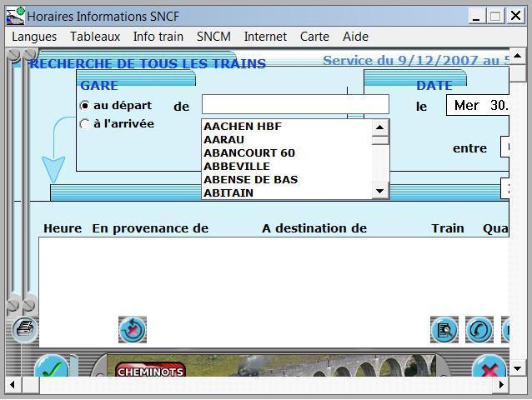The image size is (532, 400).
Task: Click the SNCF train icon in title bar
Action: coord(15,16)
